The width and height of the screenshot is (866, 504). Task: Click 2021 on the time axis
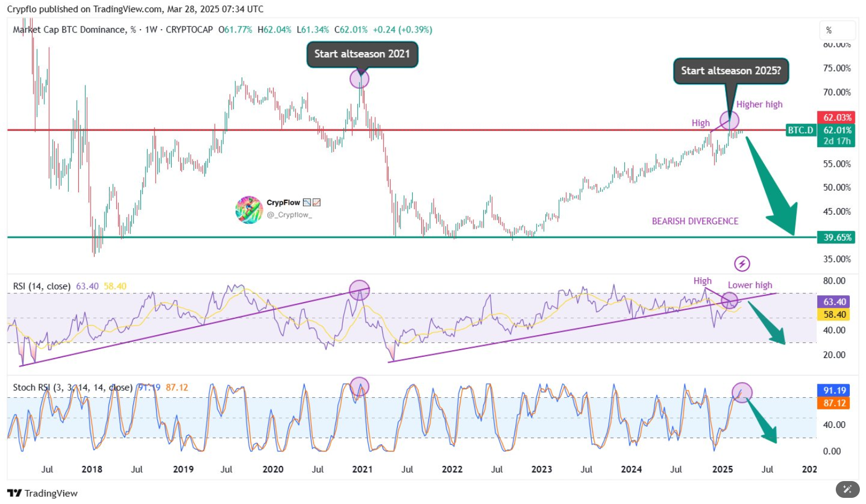362,469
